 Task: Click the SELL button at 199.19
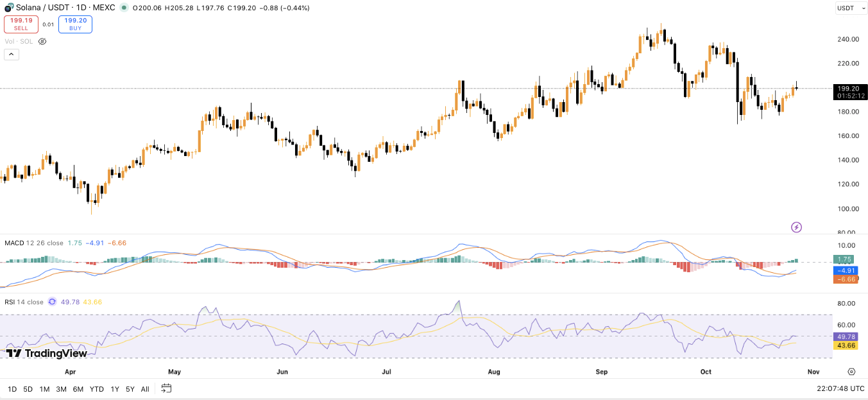[x=21, y=24]
